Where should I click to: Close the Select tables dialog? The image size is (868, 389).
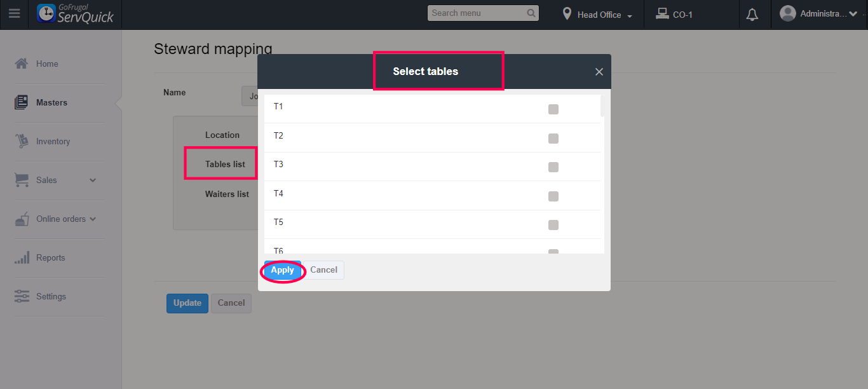599,72
